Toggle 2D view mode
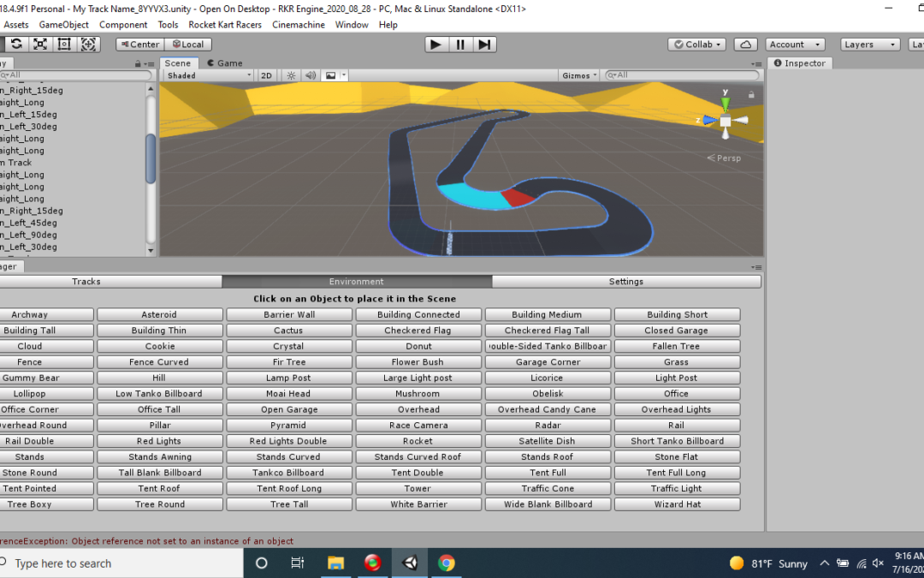924x578 pixels. coord(266,75)
